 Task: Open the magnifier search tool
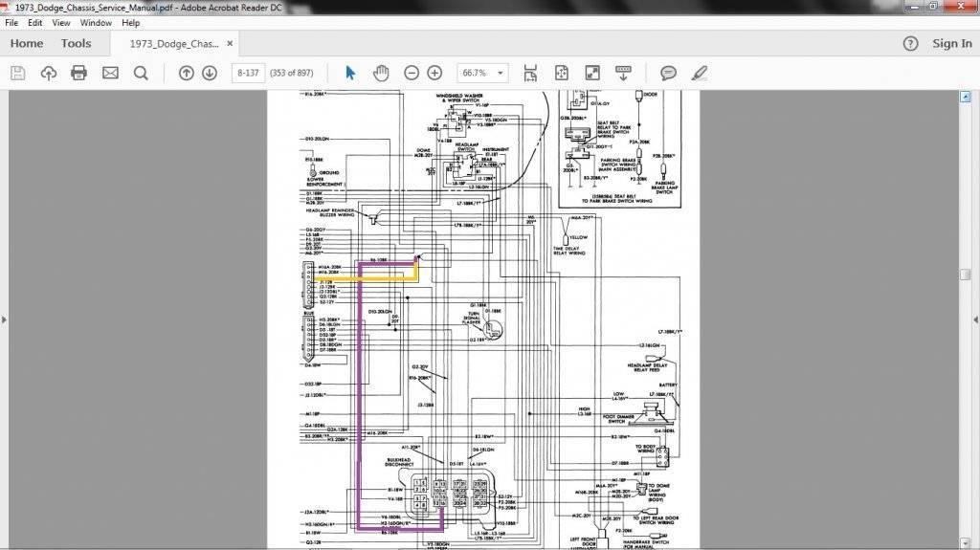coord(141,73)
